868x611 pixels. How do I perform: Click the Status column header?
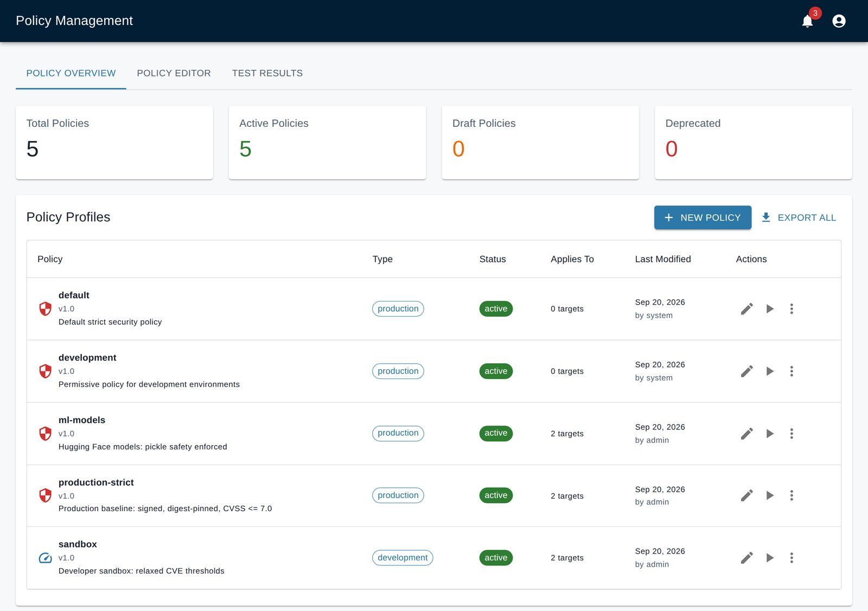pyautogui.click(x=493, y=259)
